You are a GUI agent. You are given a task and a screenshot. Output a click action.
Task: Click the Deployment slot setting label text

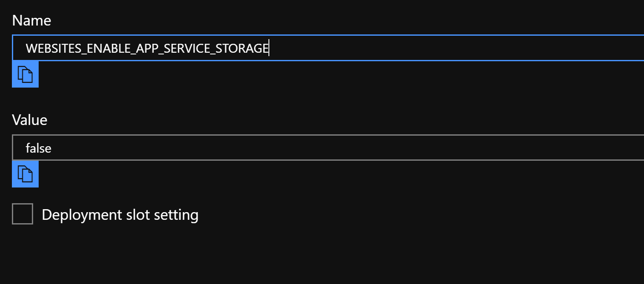pyautogui.click(x=120, y=215)
